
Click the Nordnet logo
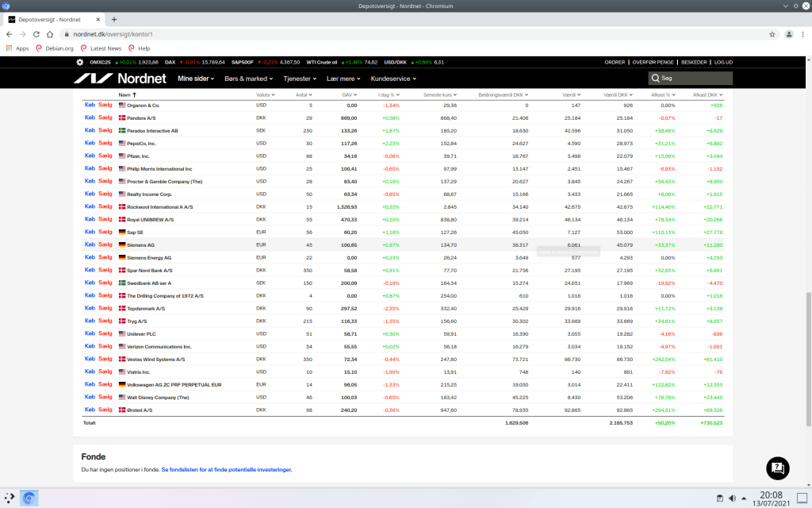click(x=120, y=79)
